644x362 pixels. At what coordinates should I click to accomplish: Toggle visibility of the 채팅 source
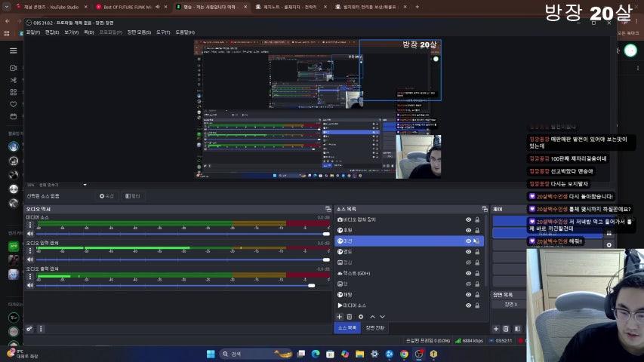[x=468, y=295]
